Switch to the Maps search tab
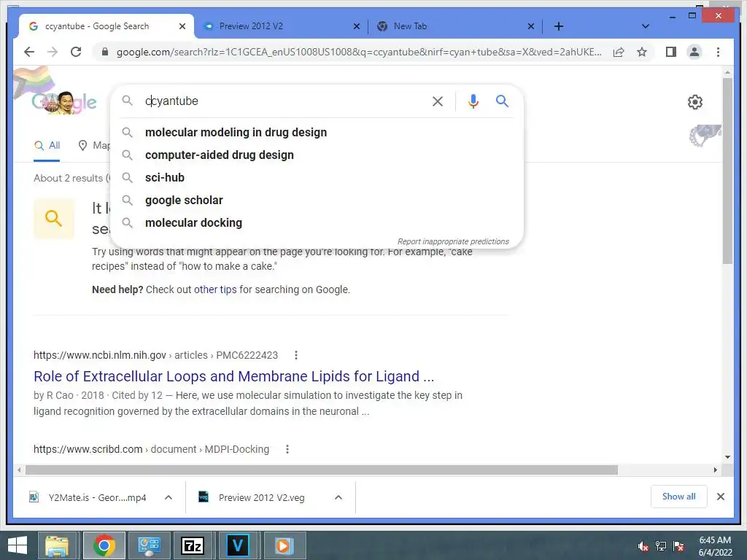 point(94,145)
